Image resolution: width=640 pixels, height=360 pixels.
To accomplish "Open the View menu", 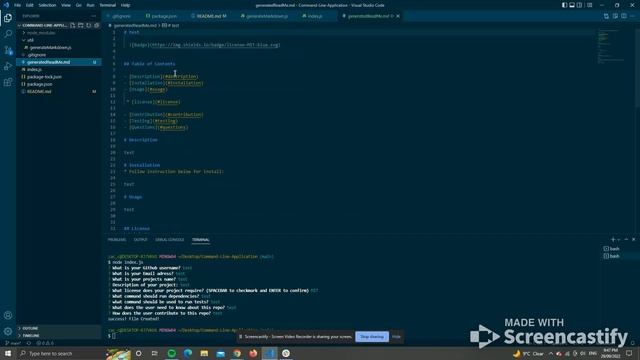I will 66,5.
